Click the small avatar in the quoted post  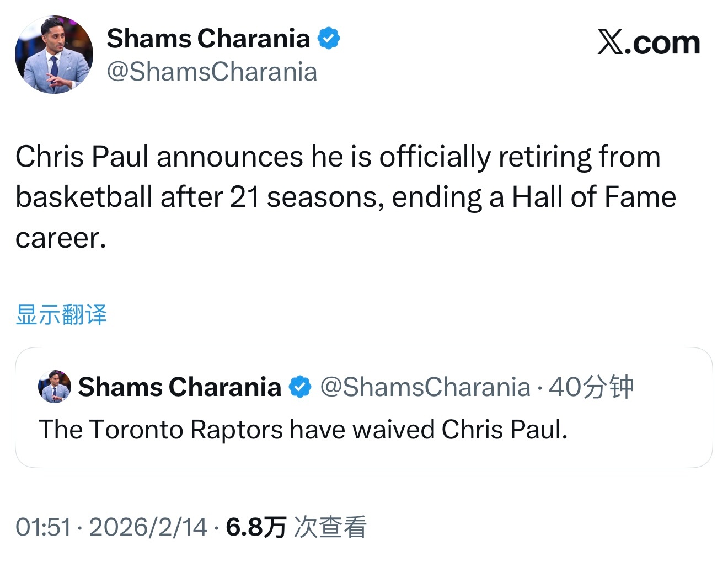click(x=54, y=387)
